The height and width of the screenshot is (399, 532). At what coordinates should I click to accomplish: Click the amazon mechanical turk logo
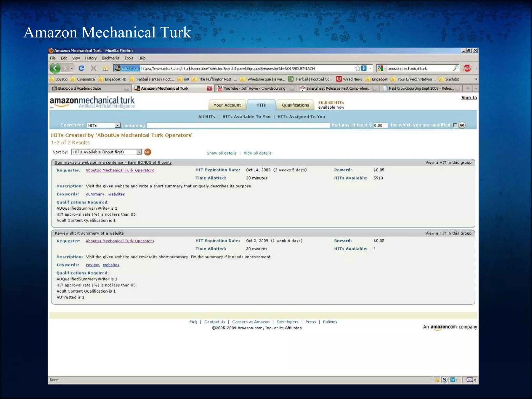[x=92, y=102]
